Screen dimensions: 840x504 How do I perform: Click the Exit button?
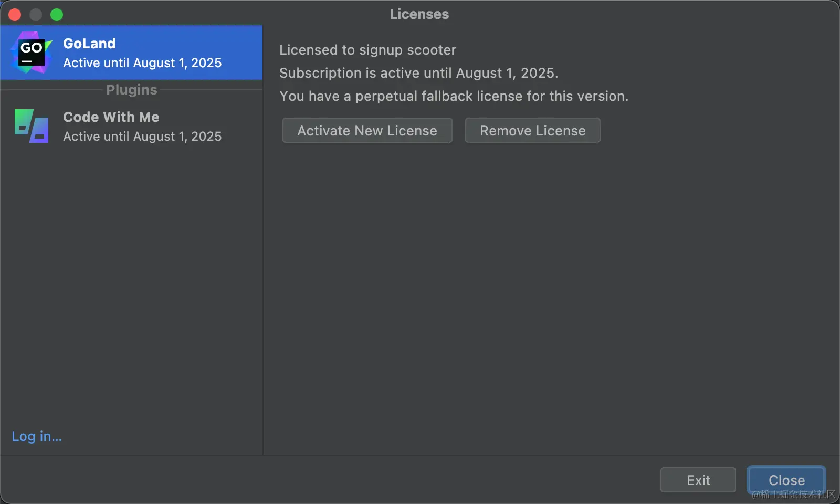[698, 480]
